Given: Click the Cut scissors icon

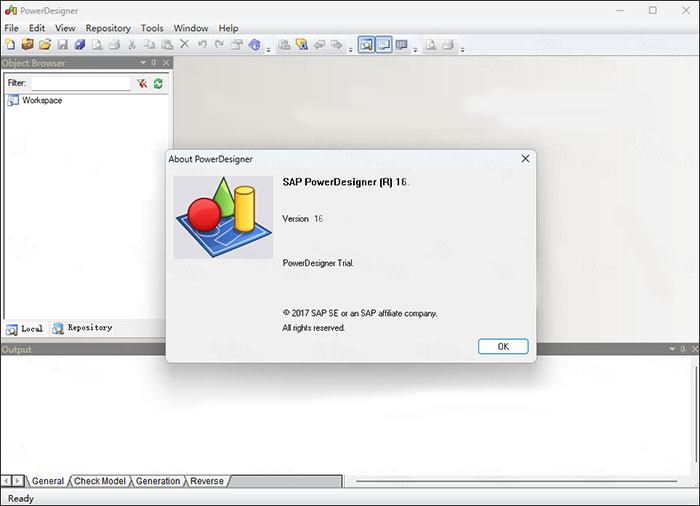Looking at the screenshot, I should [x=132, y=45].
